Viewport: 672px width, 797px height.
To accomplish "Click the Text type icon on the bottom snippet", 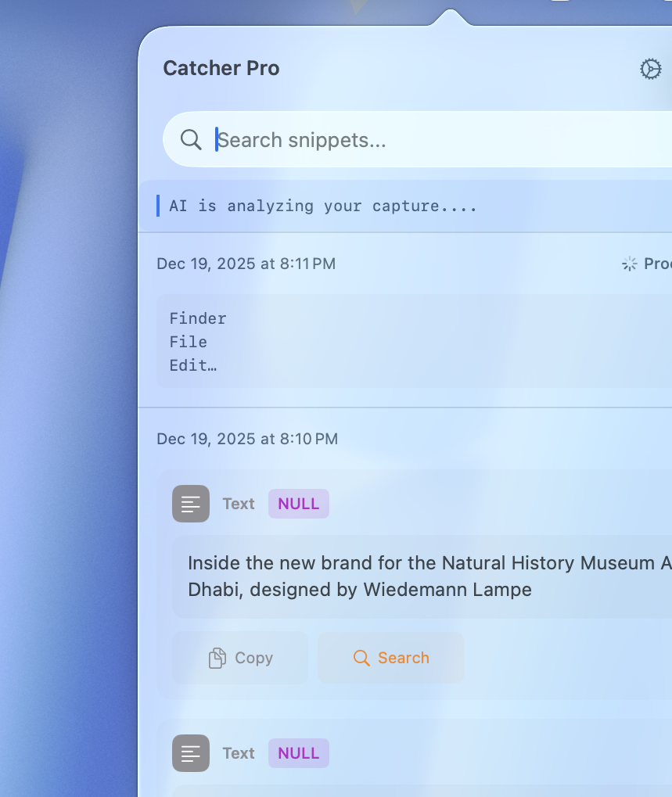I will tap(190, 753).
